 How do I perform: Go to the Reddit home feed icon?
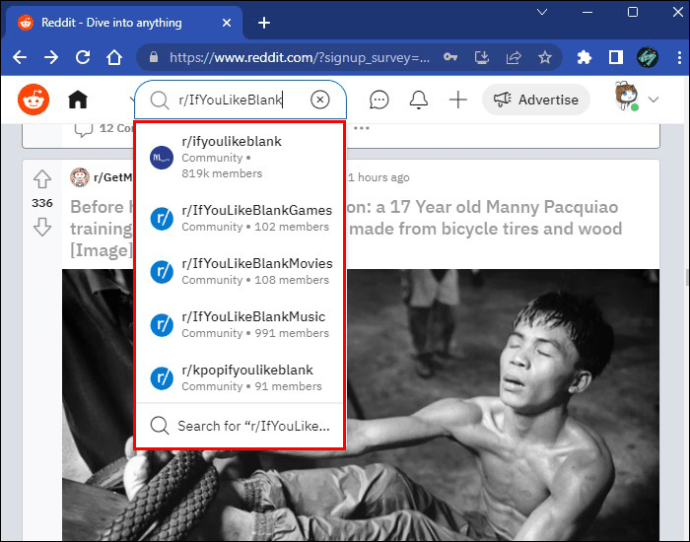pos(77,99)
